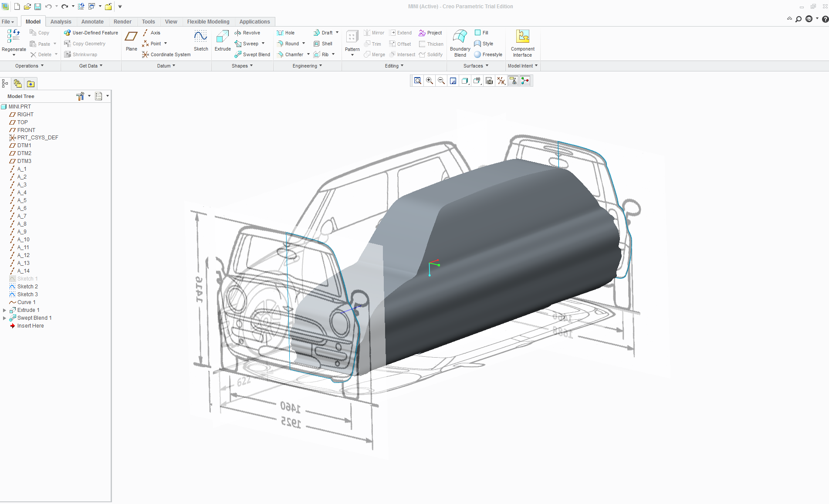Viewport: 829px width, 504px height.
Task: Switch to the Tools tab
Action: coord(148,22)
